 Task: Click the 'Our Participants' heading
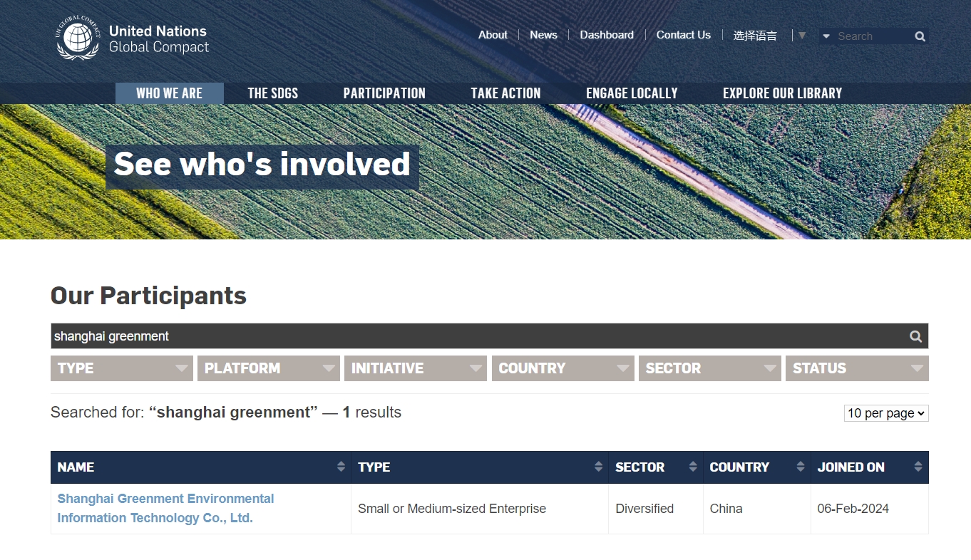point(148,296)
